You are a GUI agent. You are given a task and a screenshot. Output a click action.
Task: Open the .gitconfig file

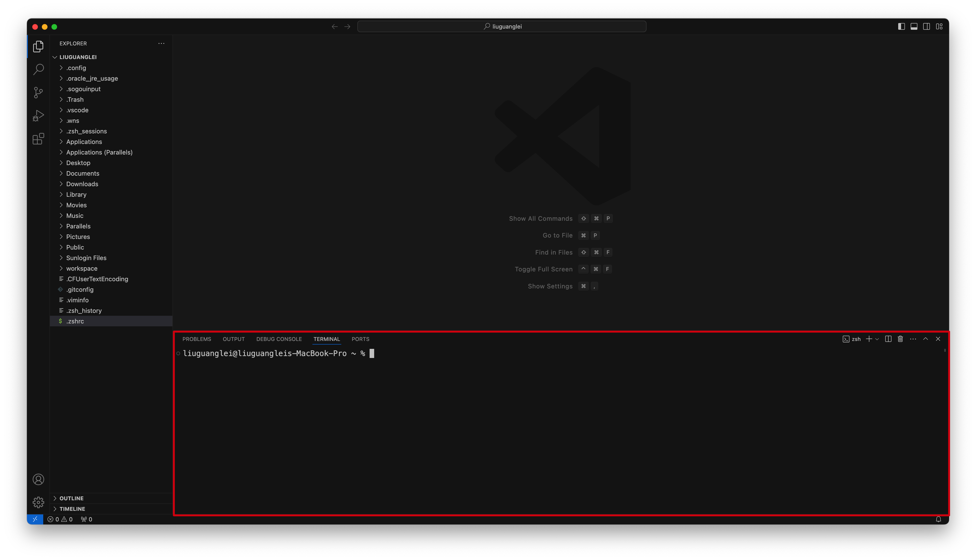click(80, 290)
